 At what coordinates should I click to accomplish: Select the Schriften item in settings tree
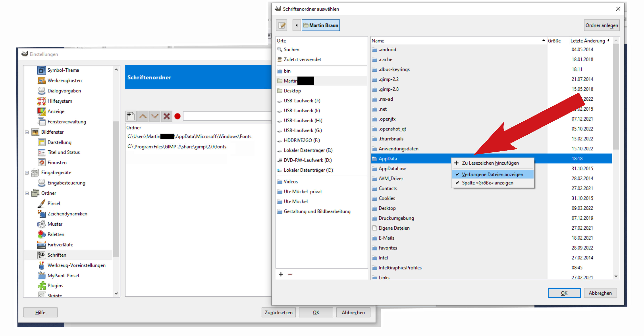[x=57, y=255]
